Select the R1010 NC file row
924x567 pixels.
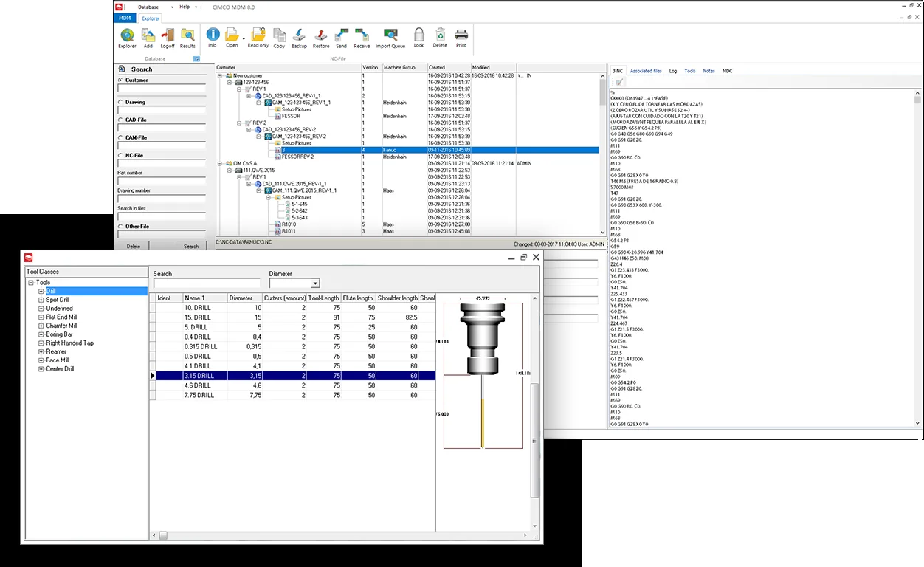click(289, 224)
